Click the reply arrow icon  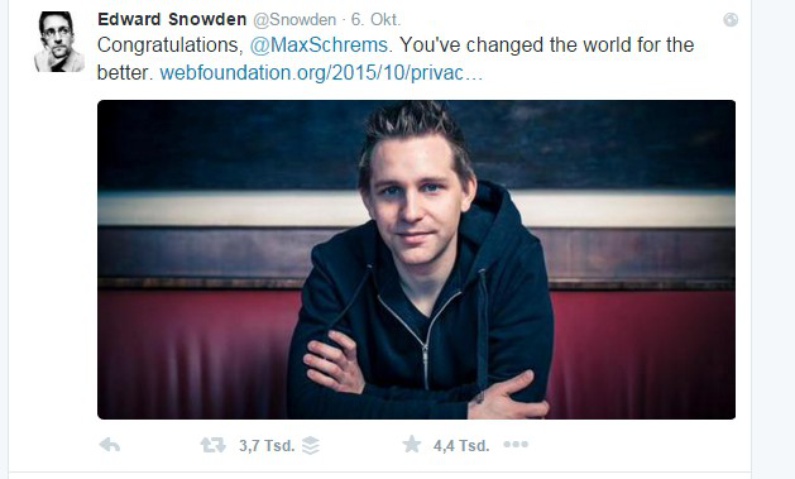click(x=110, y=445)
